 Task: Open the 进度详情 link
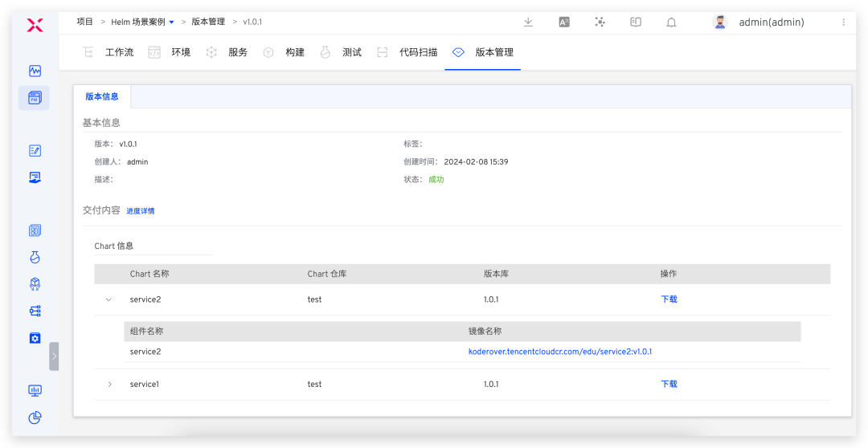coord(141,211)
